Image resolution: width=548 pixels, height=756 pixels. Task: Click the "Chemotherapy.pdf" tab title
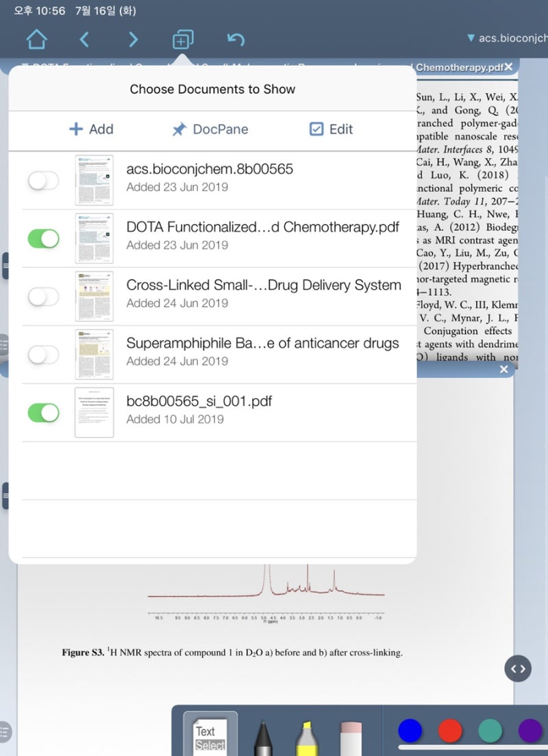(460, 68)
